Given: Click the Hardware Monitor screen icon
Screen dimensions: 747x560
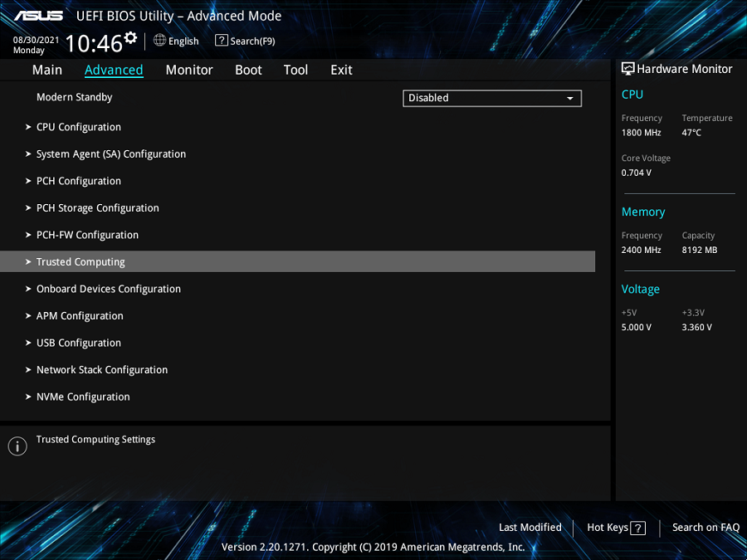Looking at the screenshot, I should [x=627, y=69].
